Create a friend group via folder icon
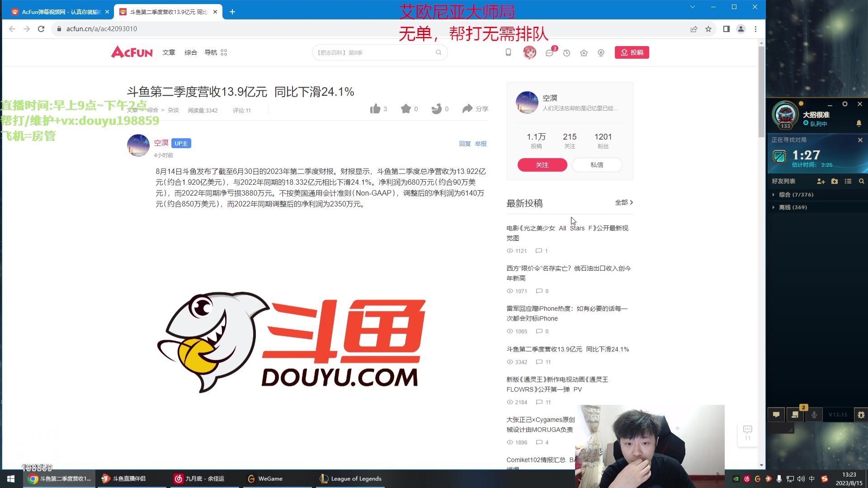868x488 pixels. tap(835, 181)
